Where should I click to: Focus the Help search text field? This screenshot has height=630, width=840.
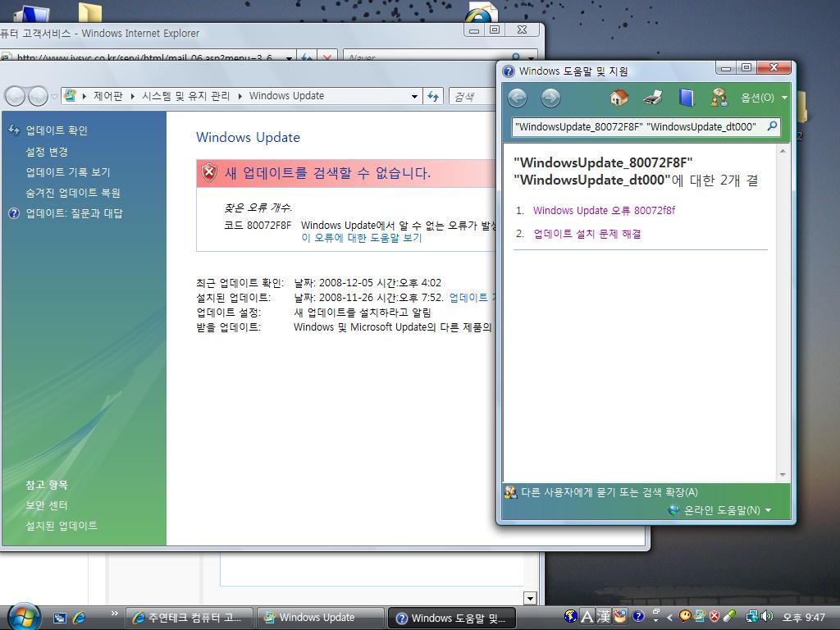pos(637,127)
